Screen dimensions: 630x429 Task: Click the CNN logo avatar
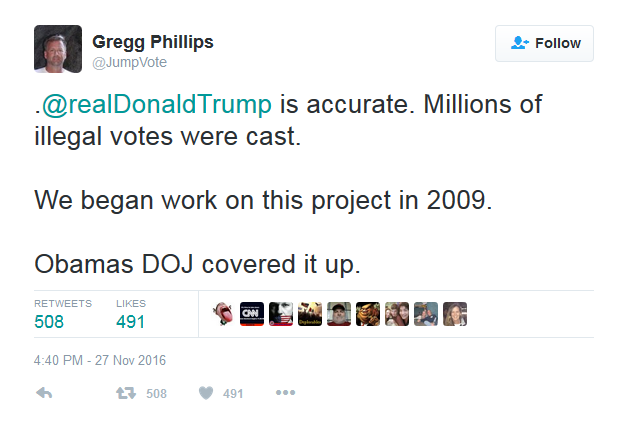click(252, 314)
